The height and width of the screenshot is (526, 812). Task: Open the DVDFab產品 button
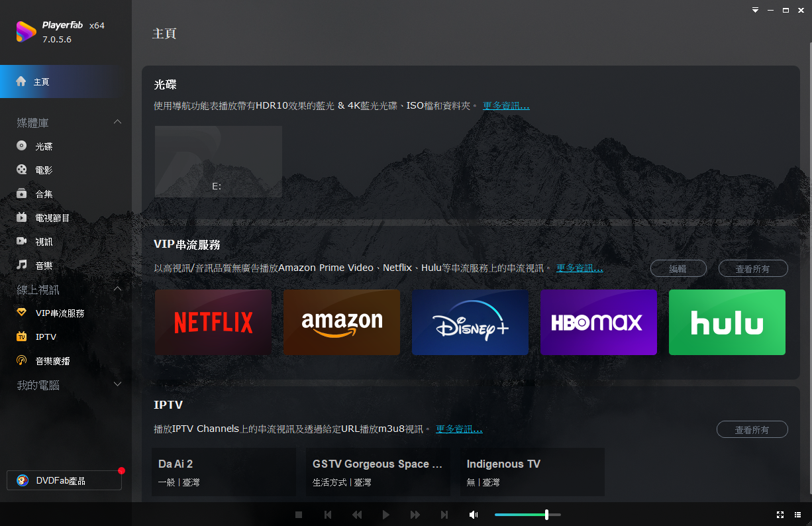click(x=64, y=480)
